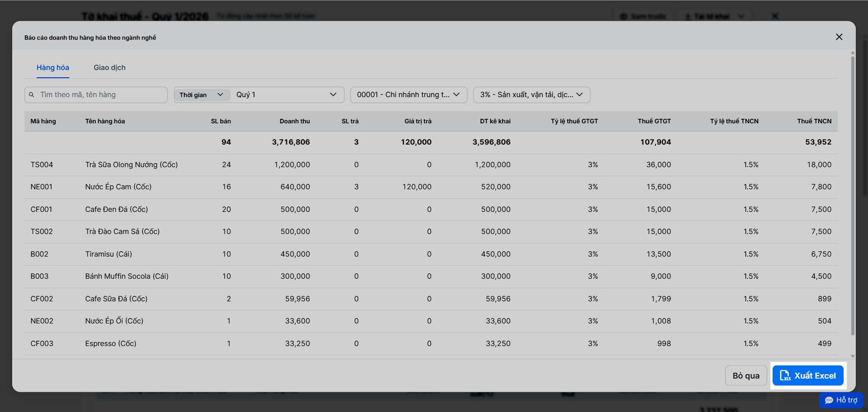
Task: Open the Chi nhánh trung tâm branch dropdown
Action: click(409, 95)
